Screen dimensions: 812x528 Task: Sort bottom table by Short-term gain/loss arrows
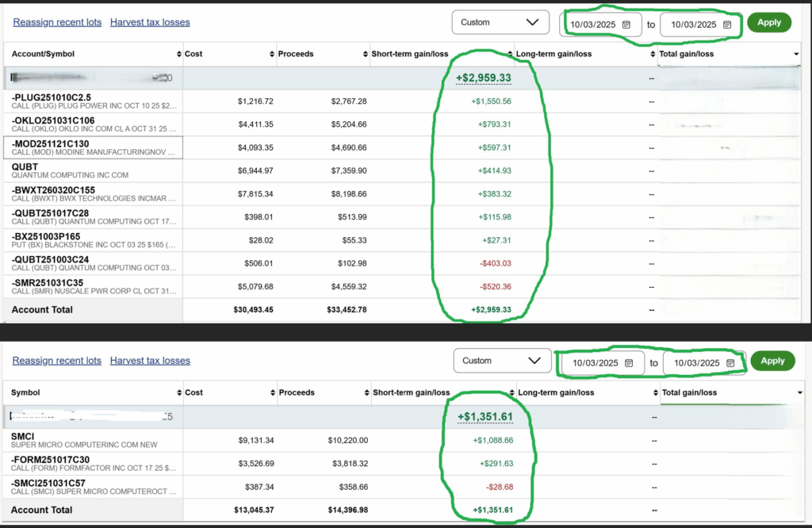coord(510,392)
